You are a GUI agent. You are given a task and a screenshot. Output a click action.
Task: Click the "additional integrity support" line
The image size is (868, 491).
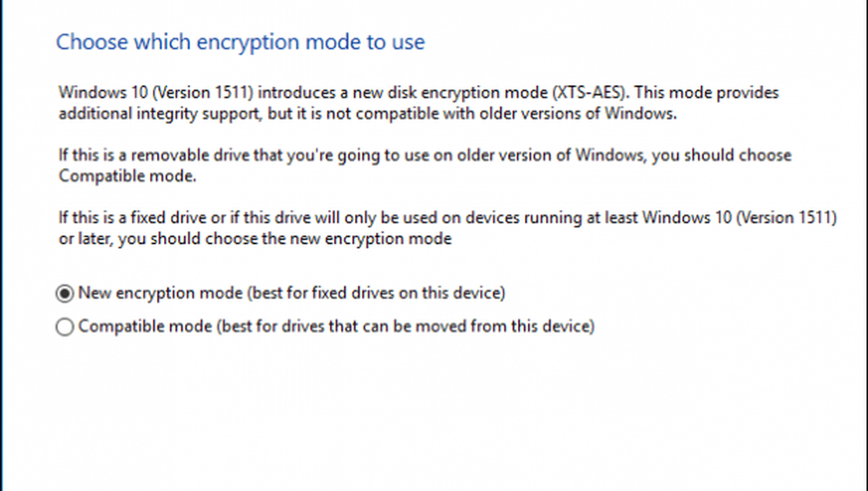coord(150,111)
